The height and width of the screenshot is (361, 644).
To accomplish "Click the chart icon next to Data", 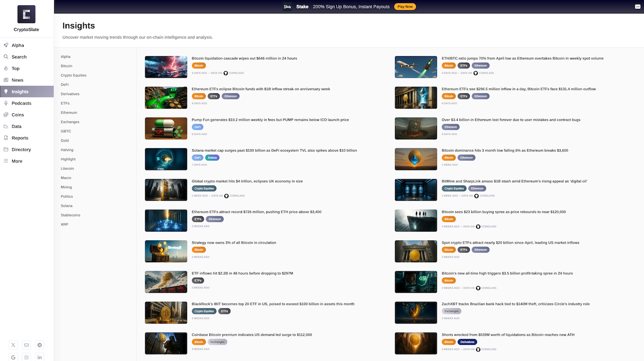I will [6, 127].
